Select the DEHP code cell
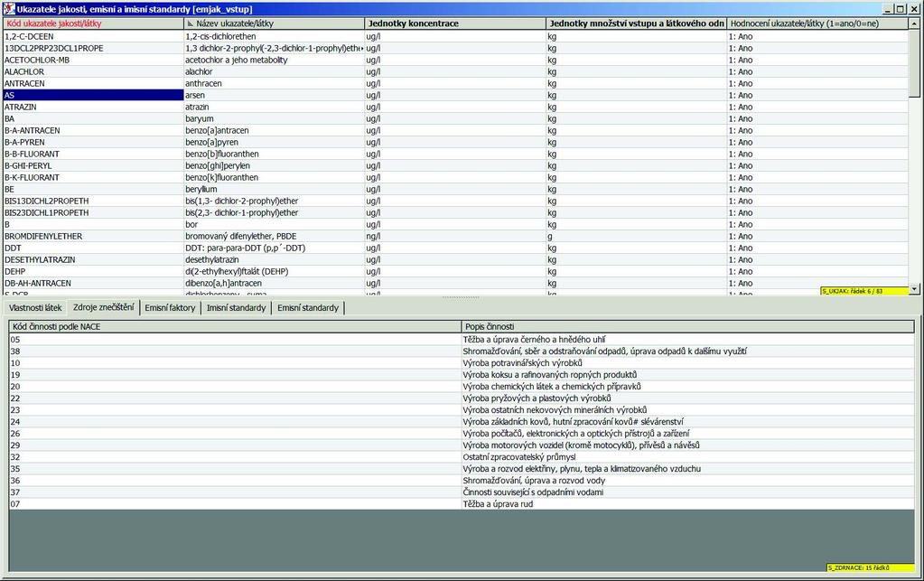This screenshot has width=924, height=581. pyautogui.click(x=93, y=272)
